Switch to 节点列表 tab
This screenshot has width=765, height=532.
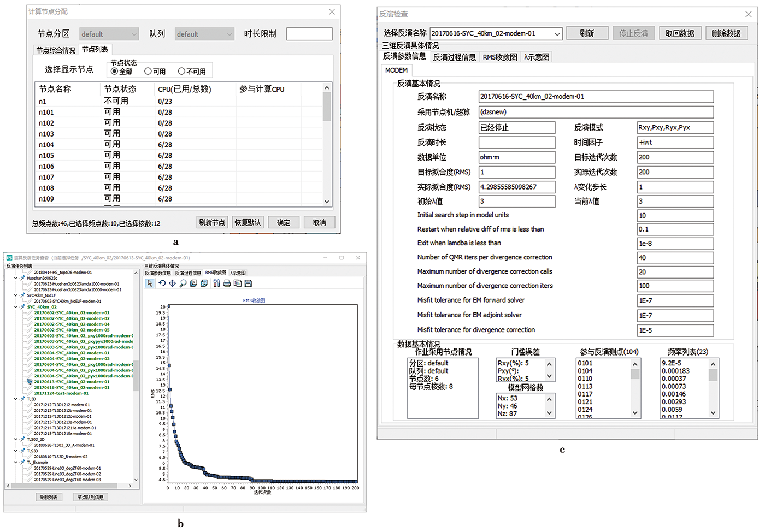(95, 49)
